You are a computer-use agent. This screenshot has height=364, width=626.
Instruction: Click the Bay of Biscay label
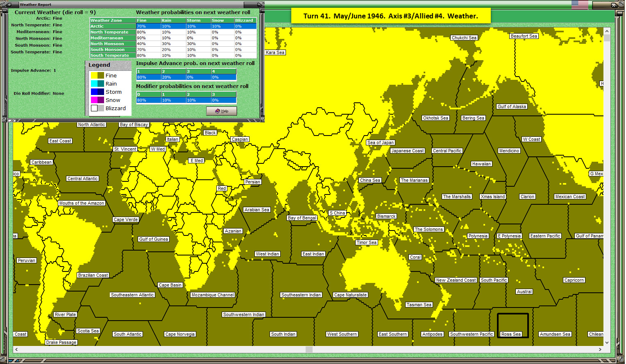[134, 124]
